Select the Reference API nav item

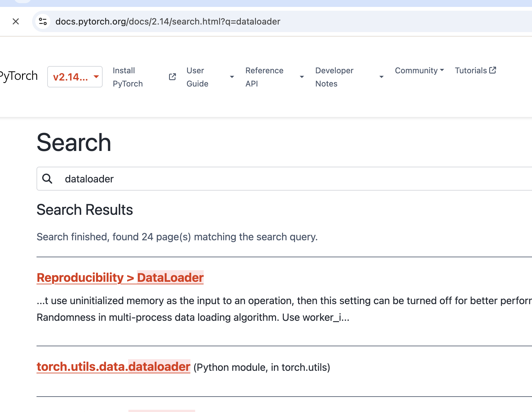coord(264,77)
